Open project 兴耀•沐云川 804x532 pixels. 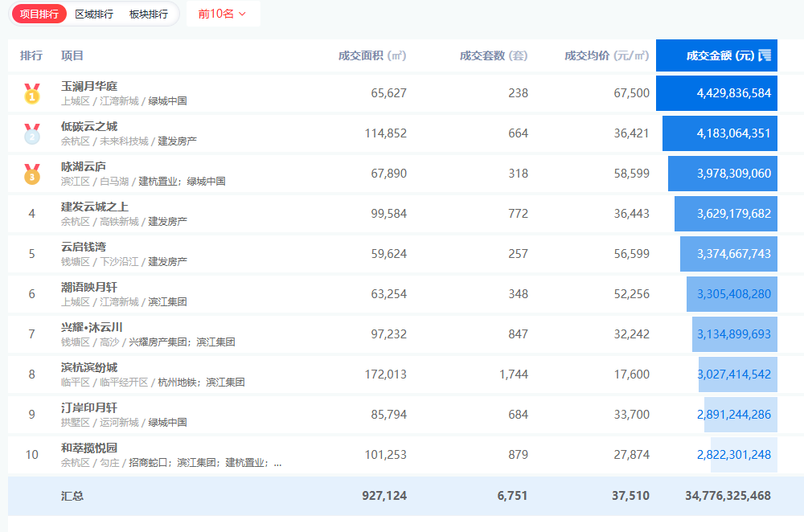(x=92, y=327)
